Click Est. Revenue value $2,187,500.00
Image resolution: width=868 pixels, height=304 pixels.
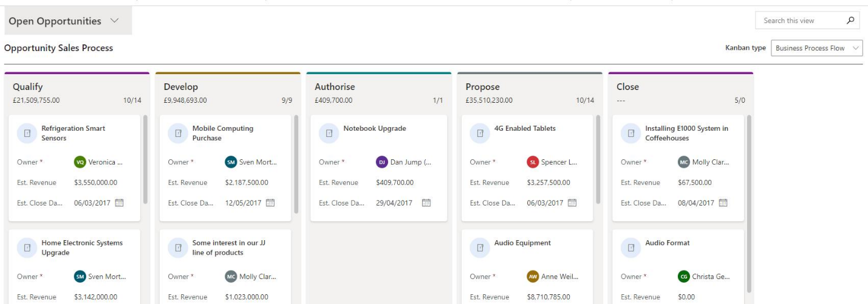[246, 182]
